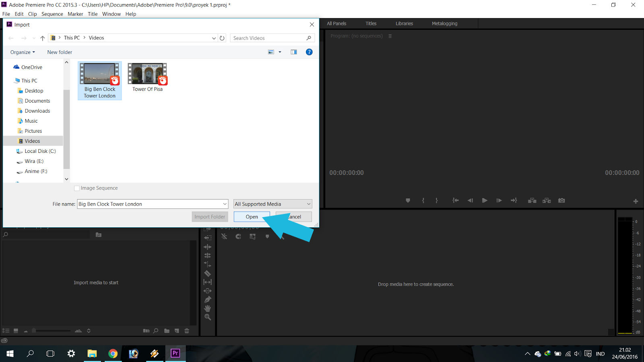Open Find via Project panel magnifier icon
644x362 pixels.
[156, 331]
